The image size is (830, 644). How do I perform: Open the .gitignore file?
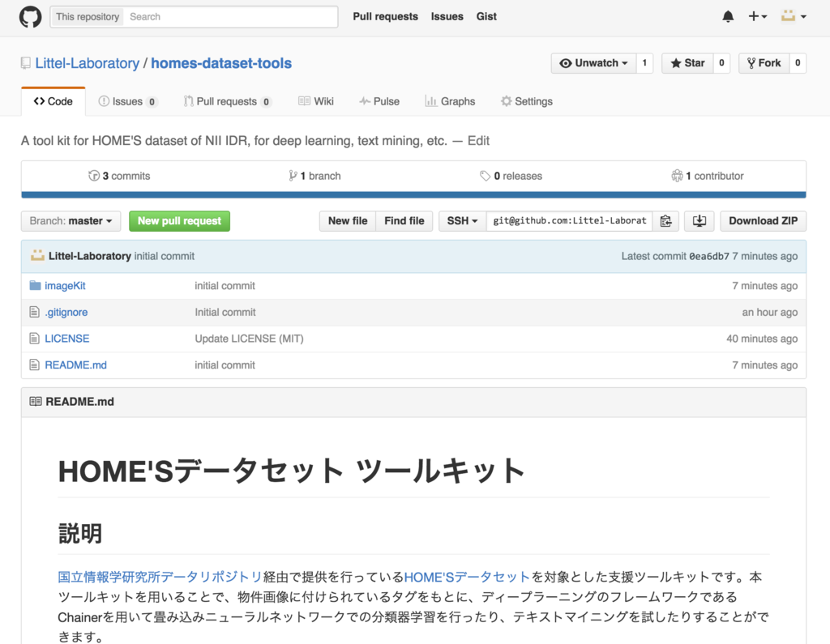[x=66, y=312]
